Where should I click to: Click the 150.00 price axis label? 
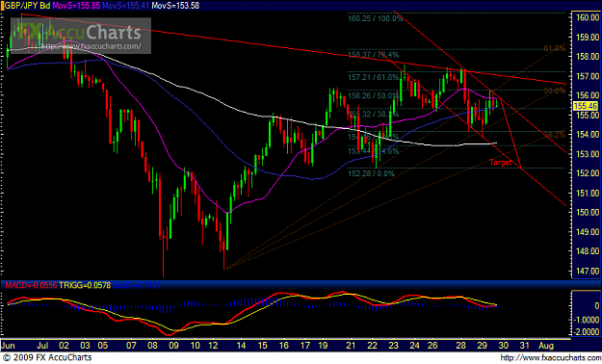(x=587, y=212)
